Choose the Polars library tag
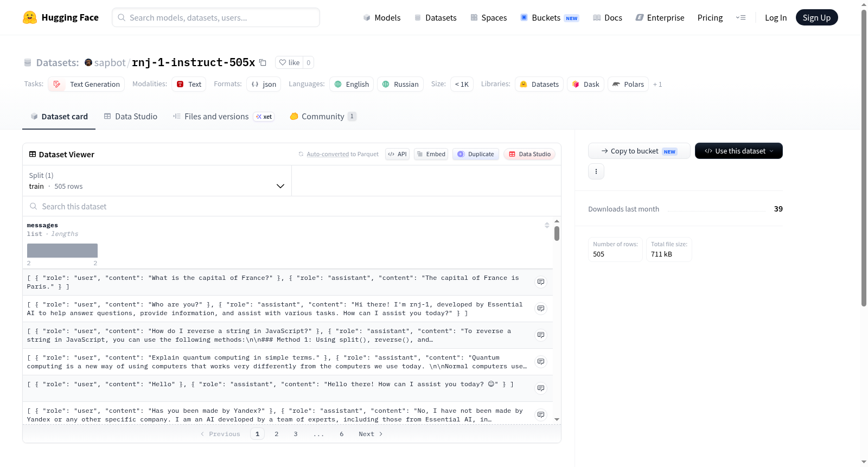Viewport: 868px width, 467px height. [628, 84]
